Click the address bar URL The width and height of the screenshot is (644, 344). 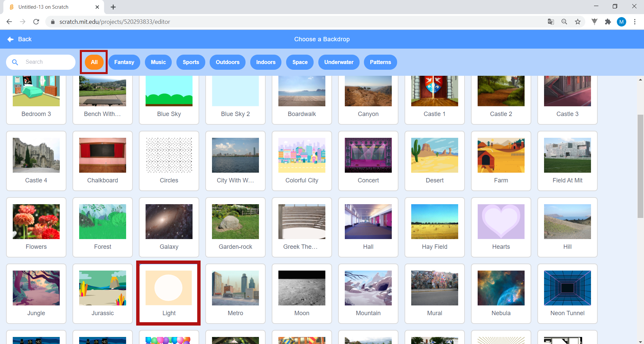[115, 22]
